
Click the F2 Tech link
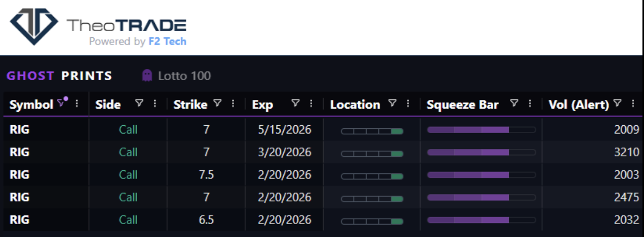coord(167,41)
